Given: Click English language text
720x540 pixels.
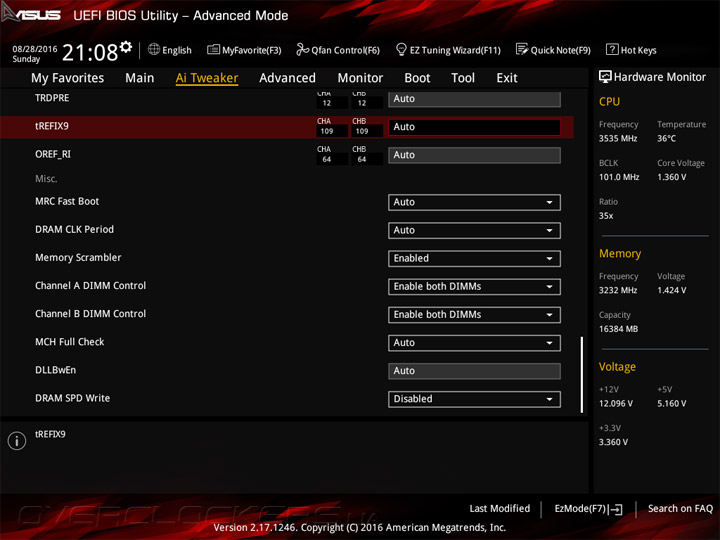Looking at the screenshot, I should 177,50.
